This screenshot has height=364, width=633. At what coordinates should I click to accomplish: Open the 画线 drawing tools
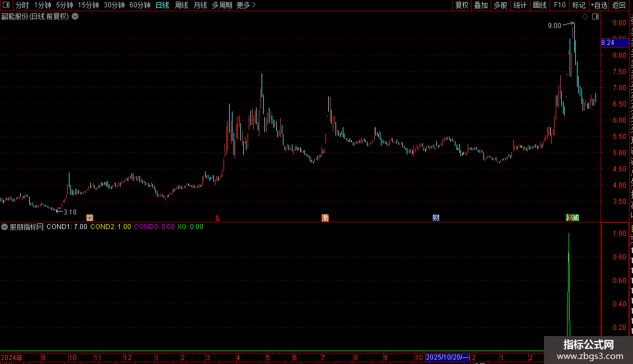(539, 5)
